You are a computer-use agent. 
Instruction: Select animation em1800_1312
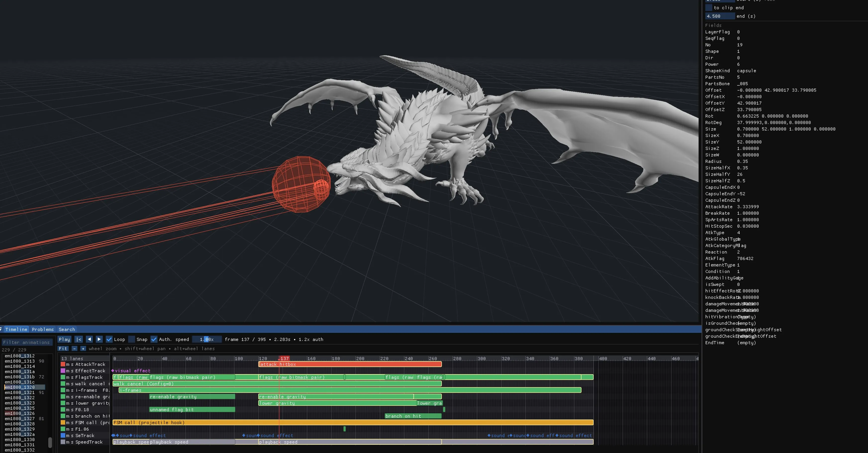(20, 356)
